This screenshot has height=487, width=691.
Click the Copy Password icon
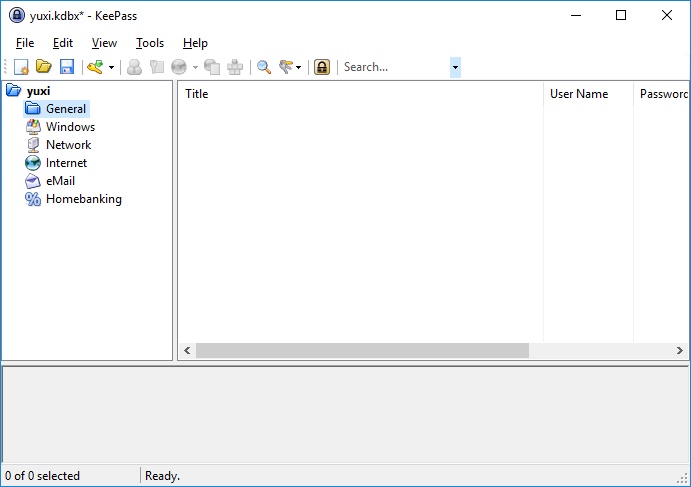156,67
